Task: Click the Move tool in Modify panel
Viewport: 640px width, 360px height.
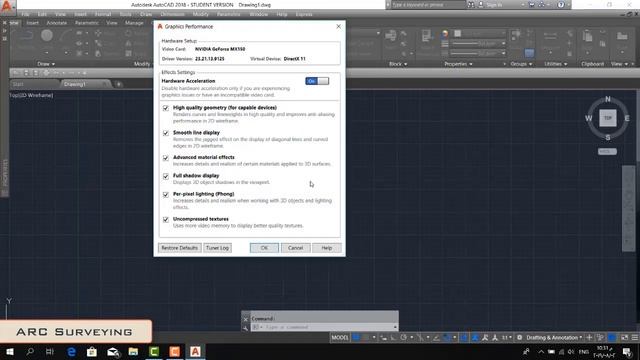Action: pos(98,33)
